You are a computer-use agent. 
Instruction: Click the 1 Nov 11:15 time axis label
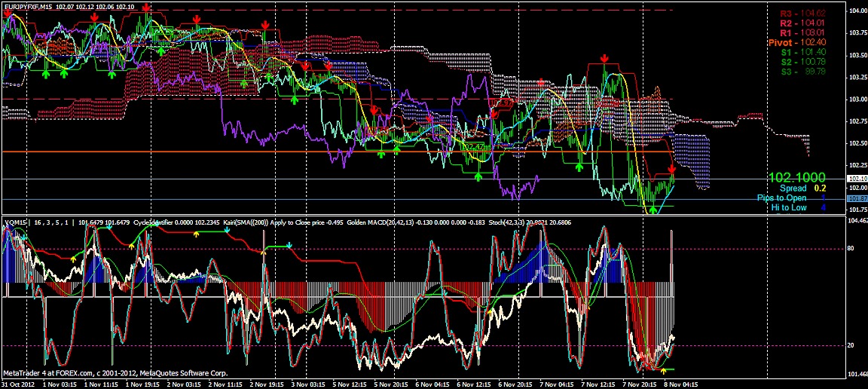[x=100, y=384]
